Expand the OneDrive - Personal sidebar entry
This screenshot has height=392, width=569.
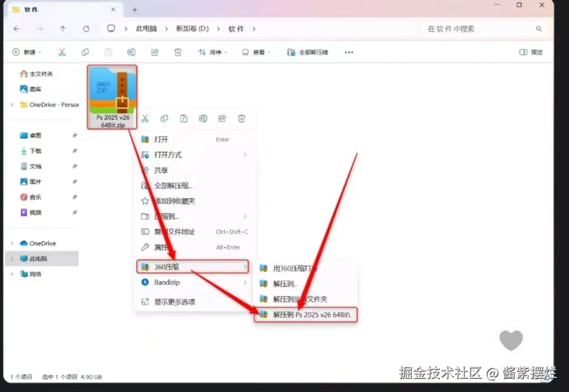(11, 104)
